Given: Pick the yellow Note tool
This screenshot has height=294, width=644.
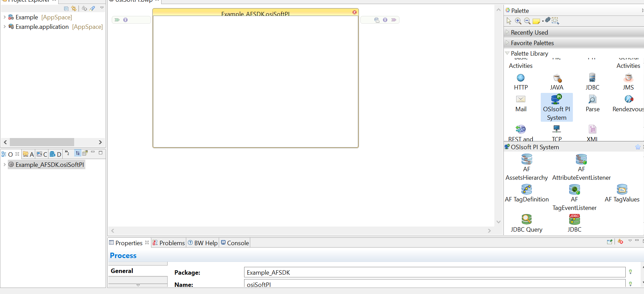Looking at the screenshot, I should click(x=536, y=21).
